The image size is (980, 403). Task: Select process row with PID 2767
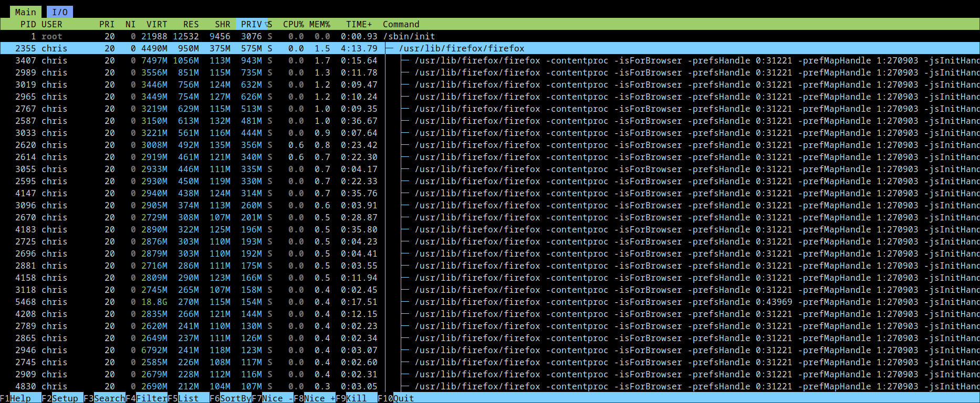pyautogui.click(x=489, y=109)
